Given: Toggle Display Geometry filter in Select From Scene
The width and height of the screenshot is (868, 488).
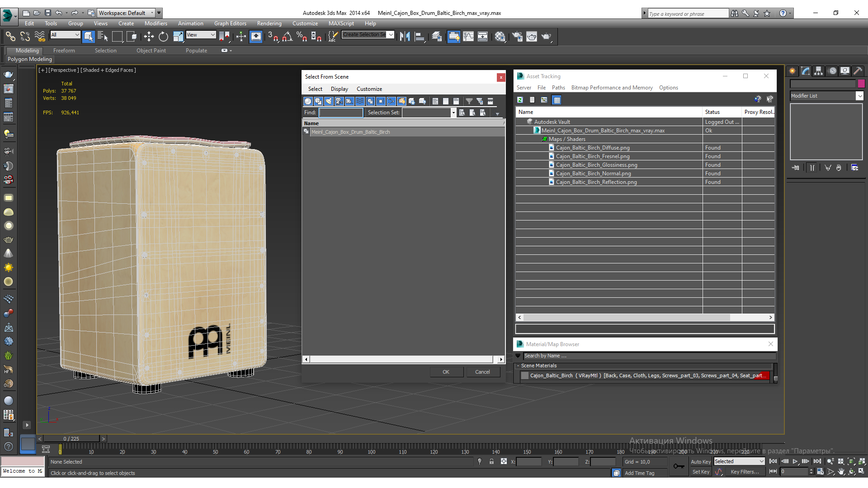Looking at the screenshot, I should (308, 101).
